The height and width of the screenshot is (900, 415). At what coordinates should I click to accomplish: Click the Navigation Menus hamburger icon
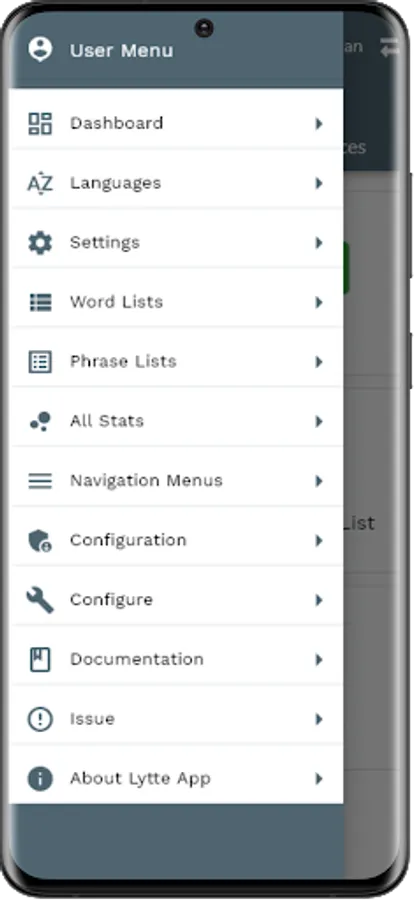click(40, 481)
